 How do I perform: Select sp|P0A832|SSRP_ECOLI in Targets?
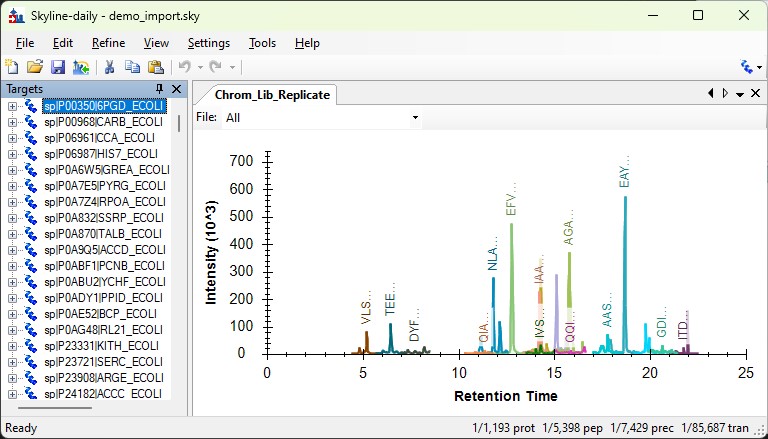pos(104,218)
